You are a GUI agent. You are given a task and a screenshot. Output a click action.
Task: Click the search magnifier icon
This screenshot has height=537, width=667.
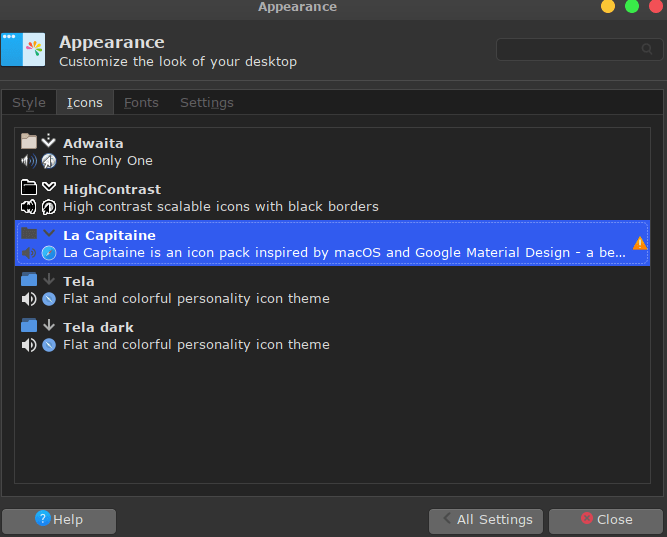tap(647, 49)
